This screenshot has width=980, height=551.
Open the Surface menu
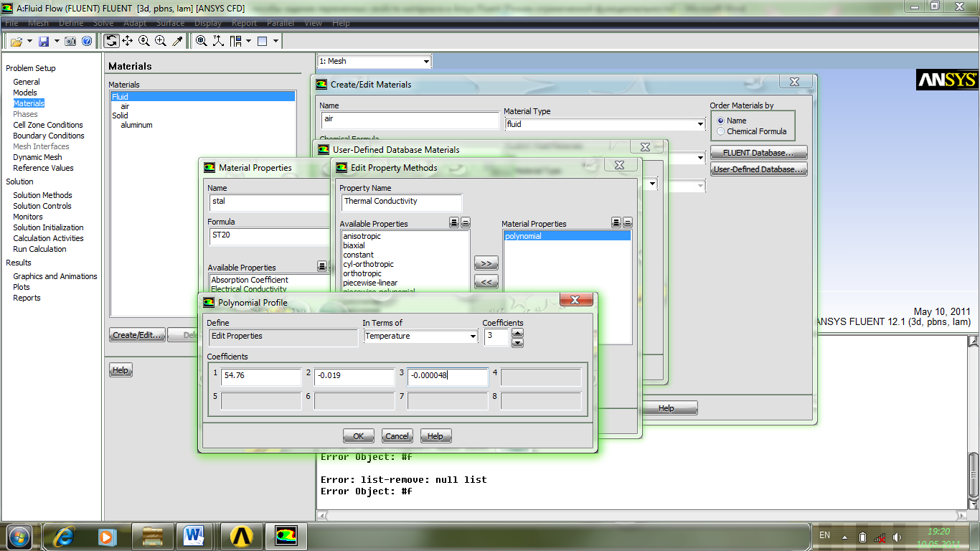[x=170, y=23]
